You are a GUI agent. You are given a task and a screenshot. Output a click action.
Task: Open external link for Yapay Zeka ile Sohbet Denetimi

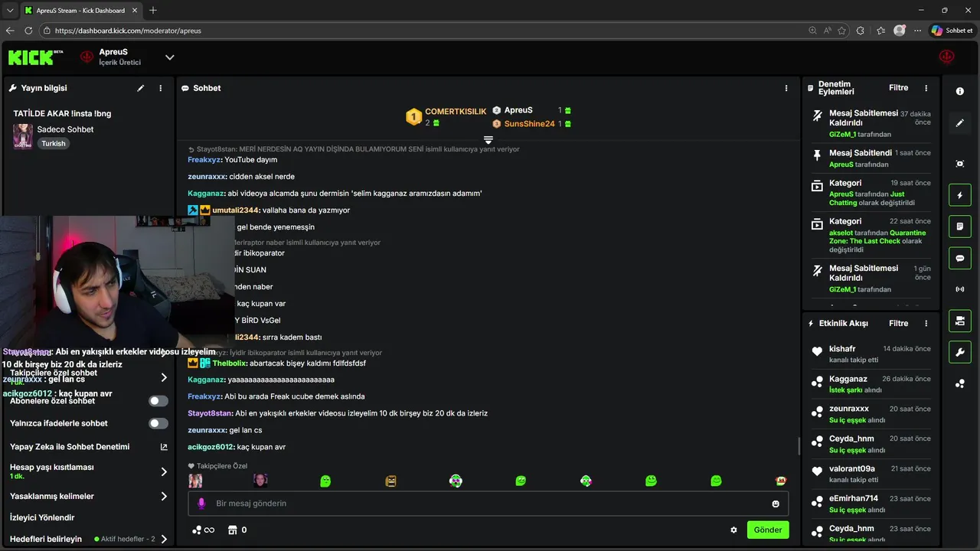(x=164, y=447)
